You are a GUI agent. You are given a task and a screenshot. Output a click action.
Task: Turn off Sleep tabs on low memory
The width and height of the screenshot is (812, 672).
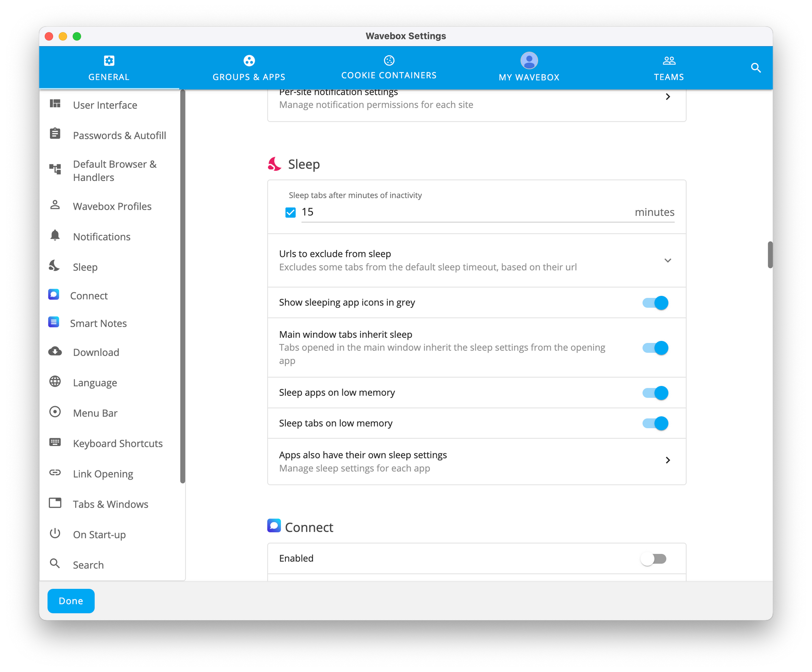(x=655, y=423)
